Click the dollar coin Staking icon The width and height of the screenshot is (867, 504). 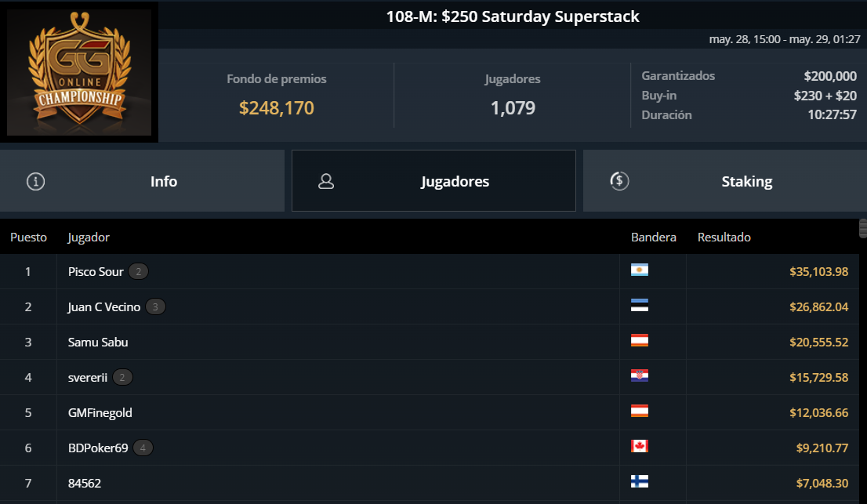coord(619,181)
